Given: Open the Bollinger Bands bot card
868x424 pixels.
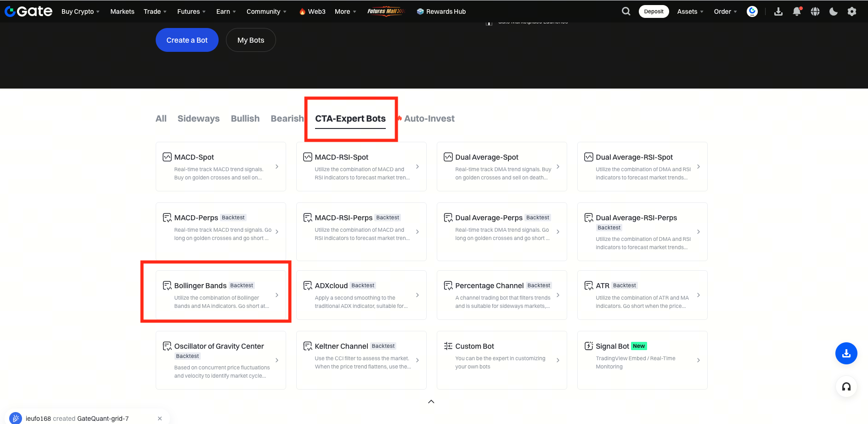Looking at the screenshot, I should [x=221, y=295].
